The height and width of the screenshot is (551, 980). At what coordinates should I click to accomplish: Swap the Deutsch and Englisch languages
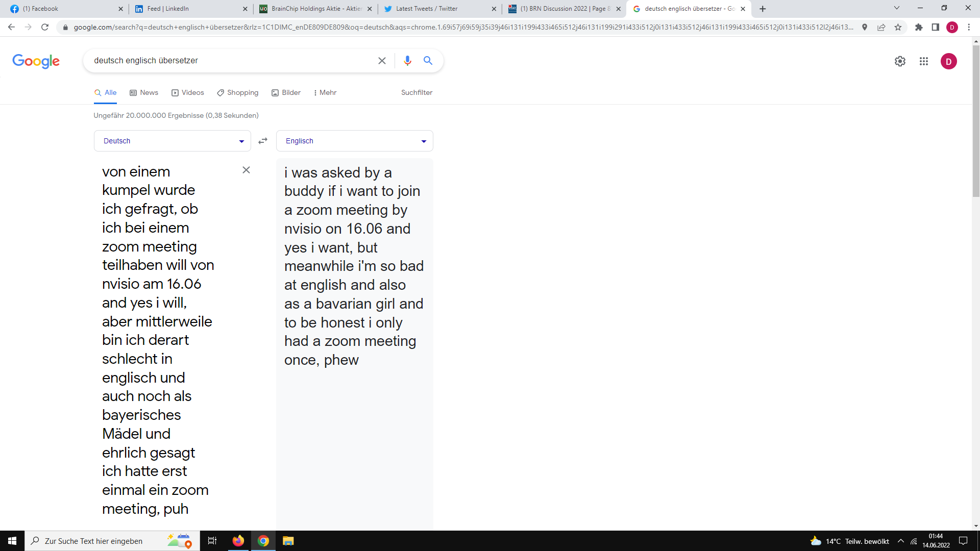click(x=263, y=141)
